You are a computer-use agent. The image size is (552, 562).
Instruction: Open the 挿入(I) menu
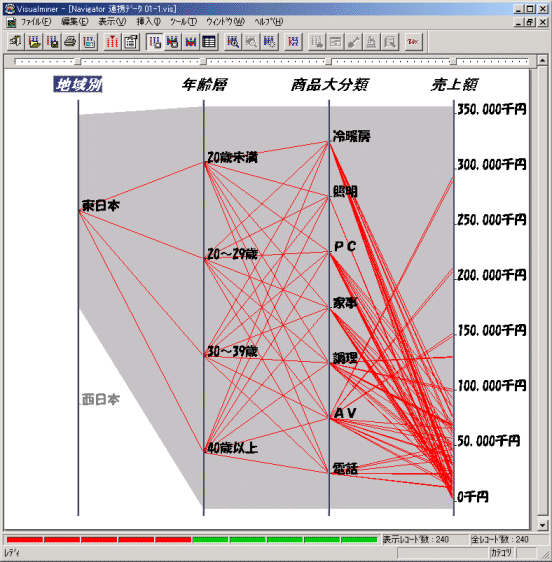tap(148, 22)
